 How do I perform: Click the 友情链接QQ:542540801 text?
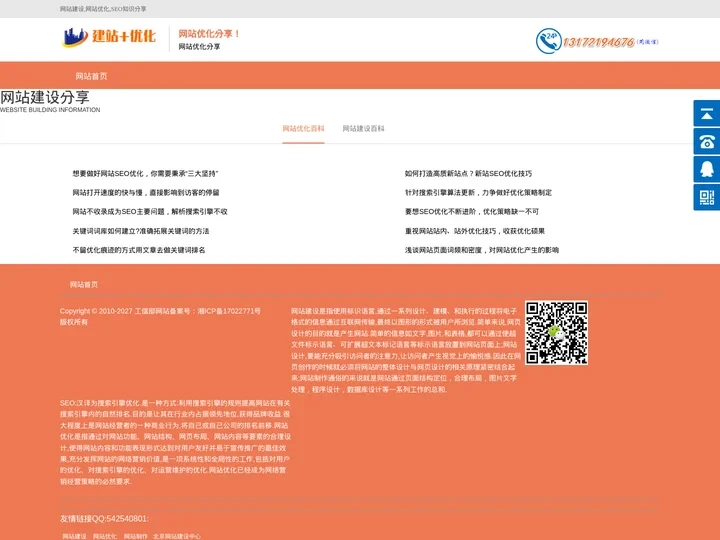coord(104,519)
